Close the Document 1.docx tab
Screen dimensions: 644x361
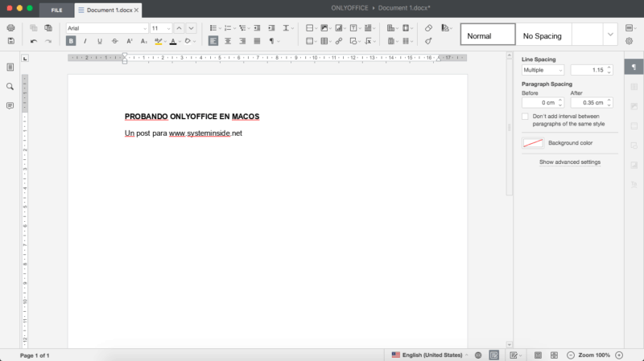136,10
